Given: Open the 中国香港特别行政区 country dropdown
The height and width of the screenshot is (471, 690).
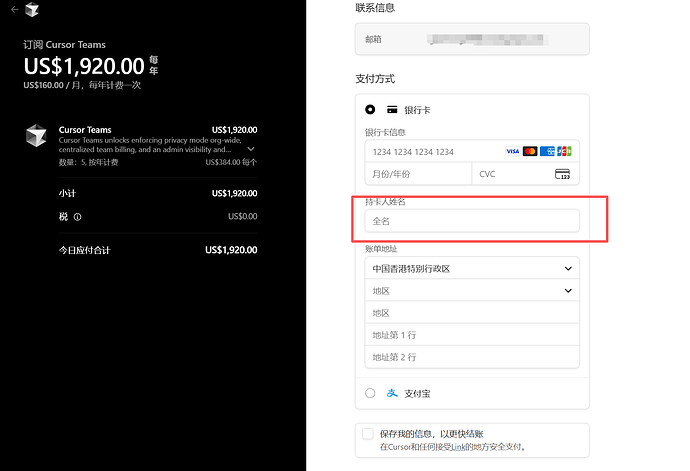Looking at the screenshot, I should click(472, 269).
